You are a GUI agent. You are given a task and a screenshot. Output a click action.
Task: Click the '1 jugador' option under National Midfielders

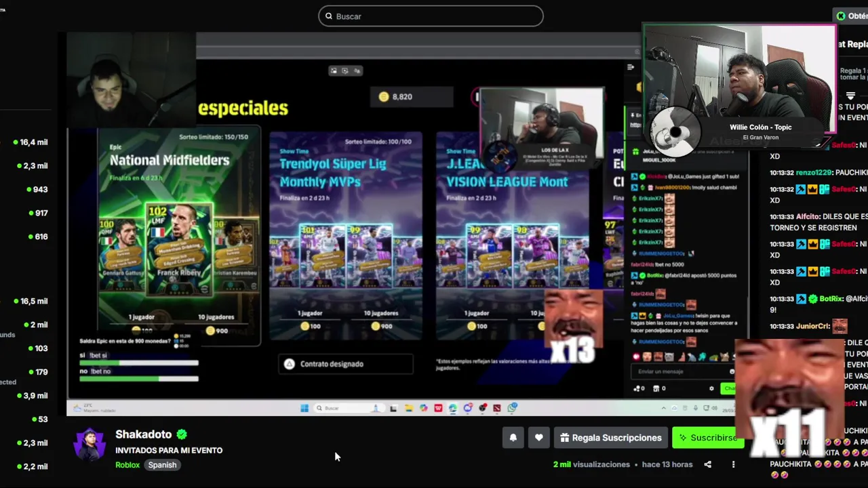pos(142,317)
